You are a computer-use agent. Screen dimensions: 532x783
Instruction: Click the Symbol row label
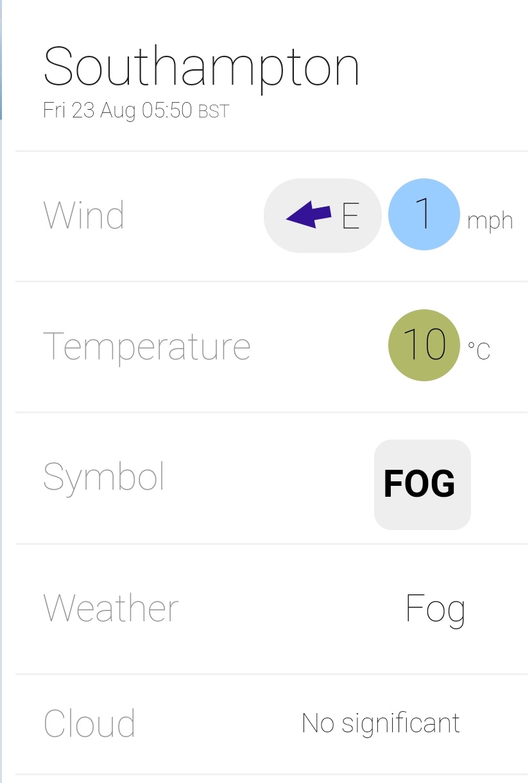[x=103, y=478]
